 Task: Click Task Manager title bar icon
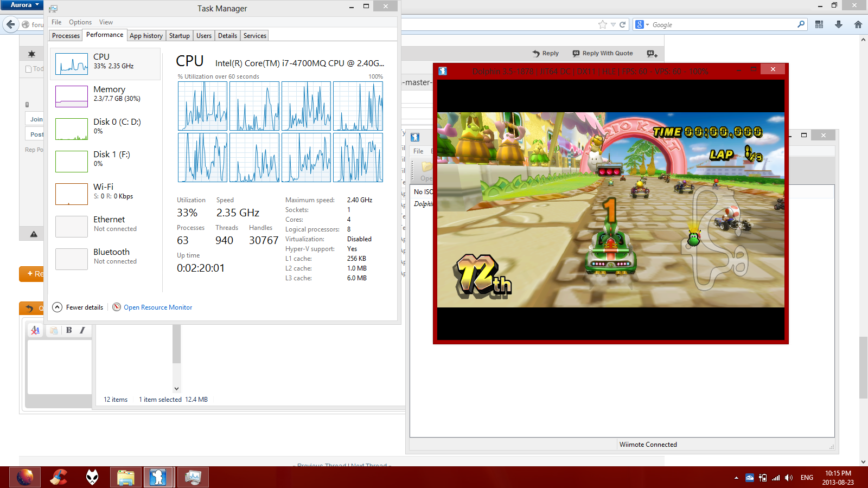[x=53, y=9]
